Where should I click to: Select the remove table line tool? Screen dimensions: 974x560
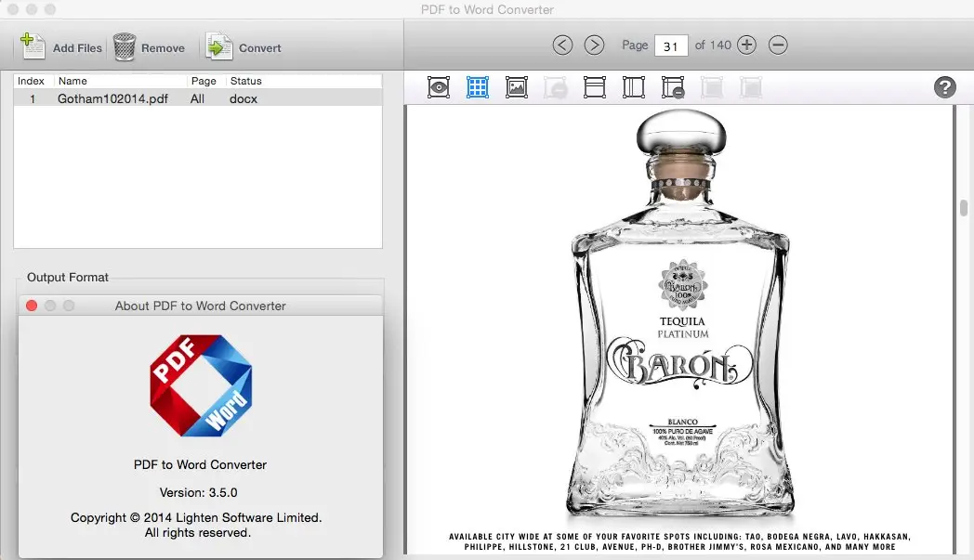pyautogui.click(x=673, y=87)
